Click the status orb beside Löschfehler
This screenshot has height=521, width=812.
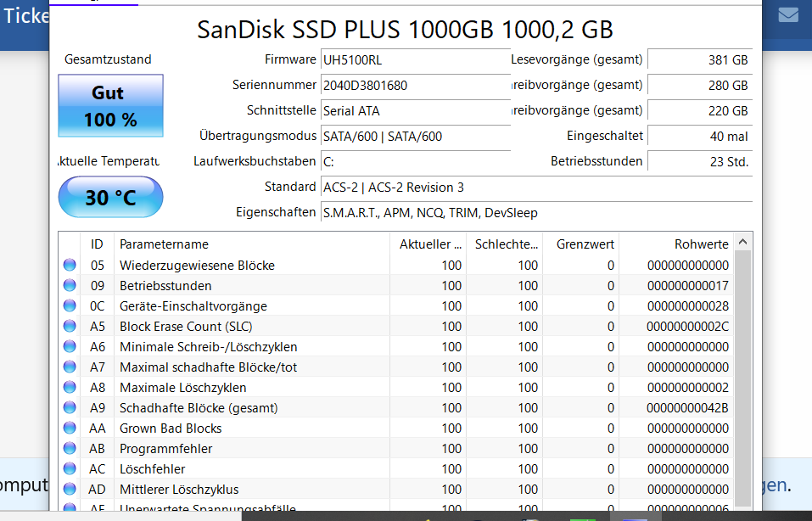(70, 468)
